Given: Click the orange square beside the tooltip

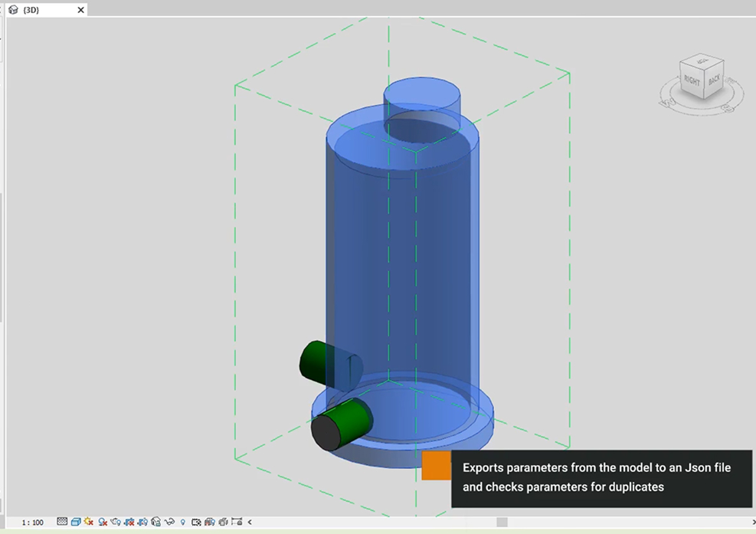Looking at the screenshot, I should pyautogui.click(x=436, y=465).
